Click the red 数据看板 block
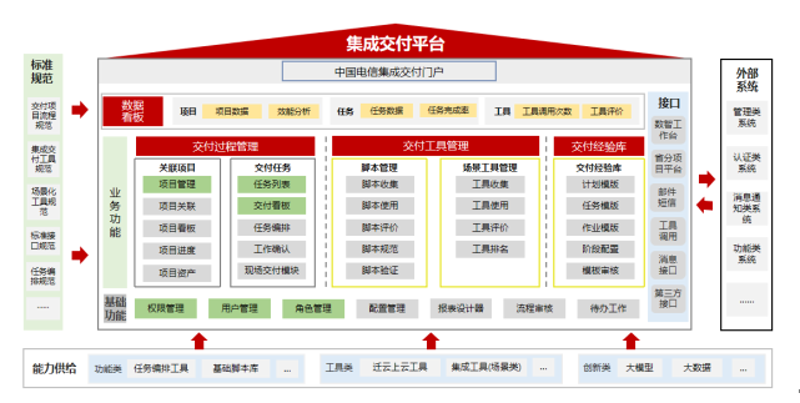This screenshot has width=800, height=403. coord(133,111)
